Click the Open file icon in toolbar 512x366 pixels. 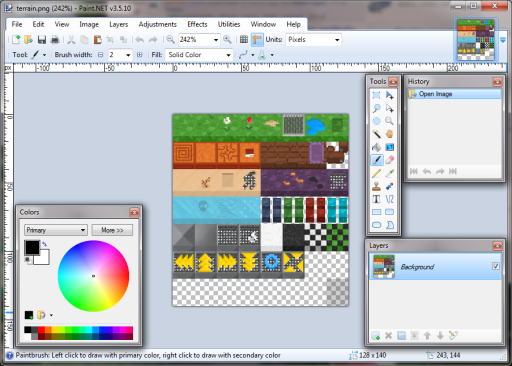pyautogui.click(x=29, y=40)
